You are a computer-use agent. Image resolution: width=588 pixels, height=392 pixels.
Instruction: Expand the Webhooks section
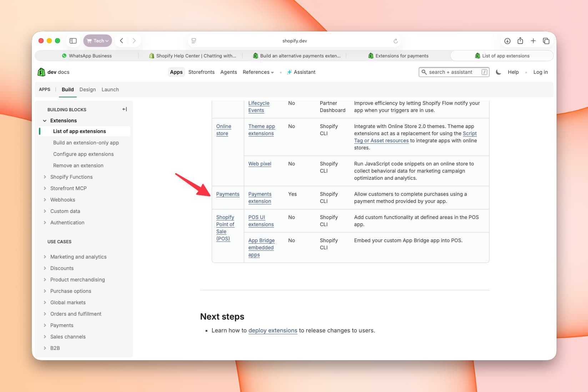[45, 200]
